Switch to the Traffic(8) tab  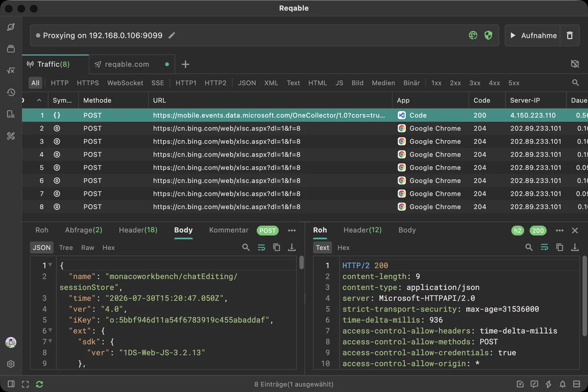(55, 64)
